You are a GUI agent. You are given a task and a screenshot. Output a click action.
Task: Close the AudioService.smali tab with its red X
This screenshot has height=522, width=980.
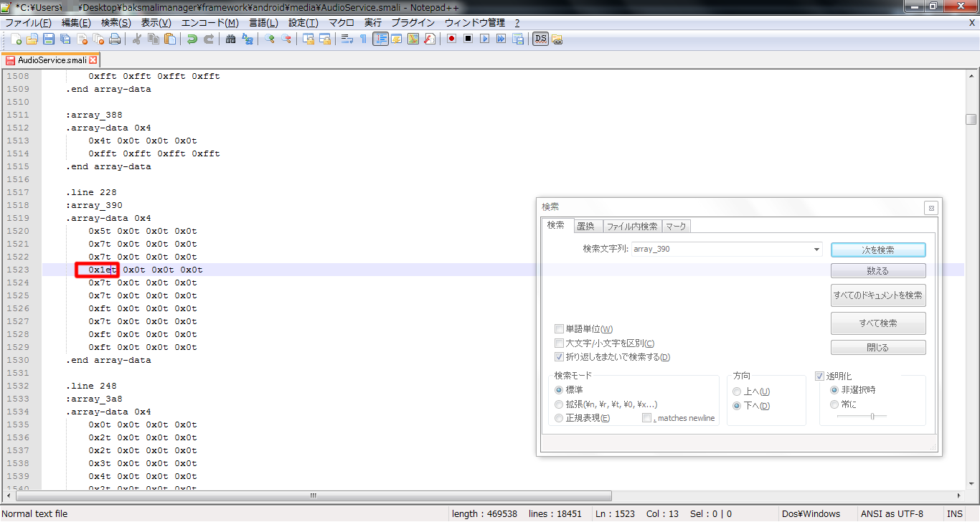click(93, 60)
